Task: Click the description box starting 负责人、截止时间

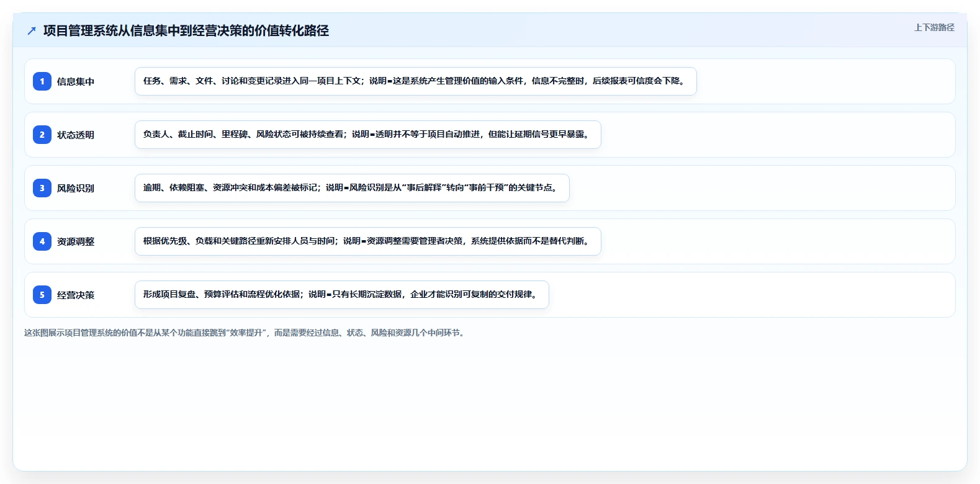Action: coord(368,135)
